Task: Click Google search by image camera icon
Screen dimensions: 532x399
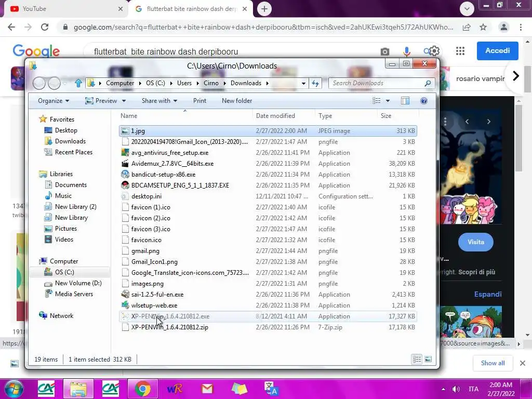Action: point(385,51)
